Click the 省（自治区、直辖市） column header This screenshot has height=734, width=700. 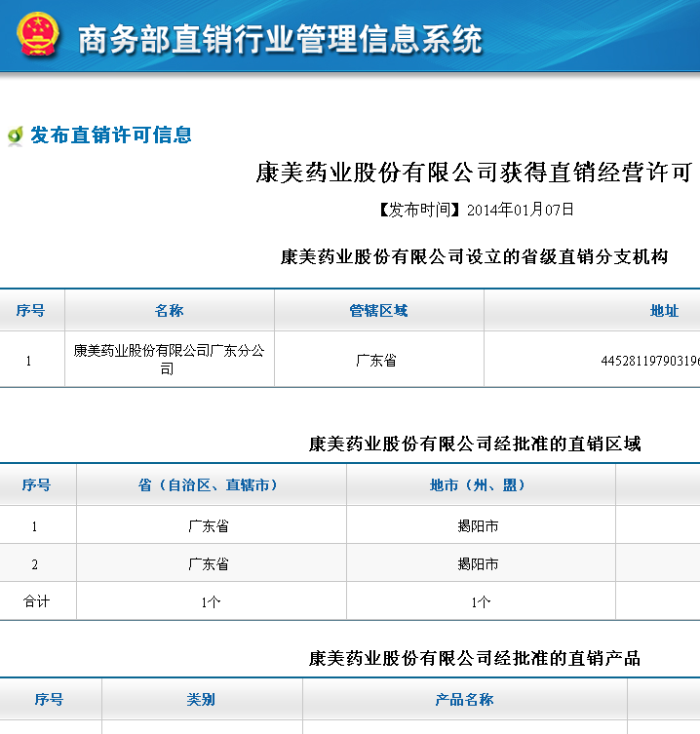210,485
